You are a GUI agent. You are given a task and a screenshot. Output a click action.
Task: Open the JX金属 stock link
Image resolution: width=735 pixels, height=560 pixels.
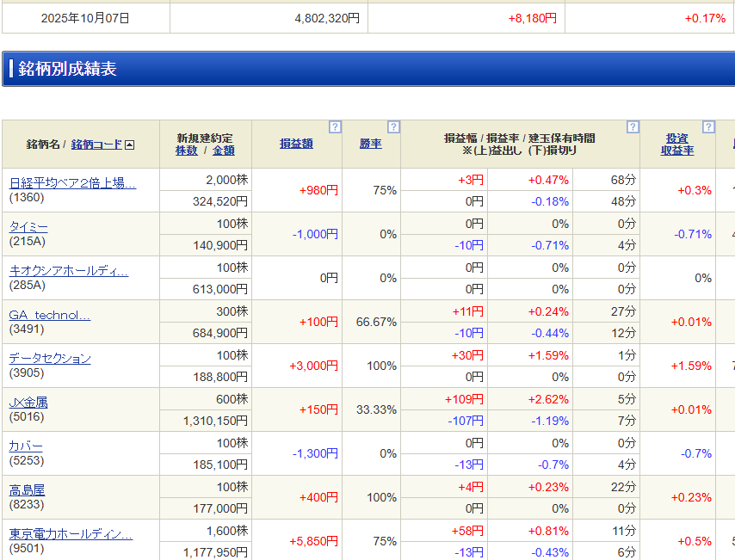(28, 402)
